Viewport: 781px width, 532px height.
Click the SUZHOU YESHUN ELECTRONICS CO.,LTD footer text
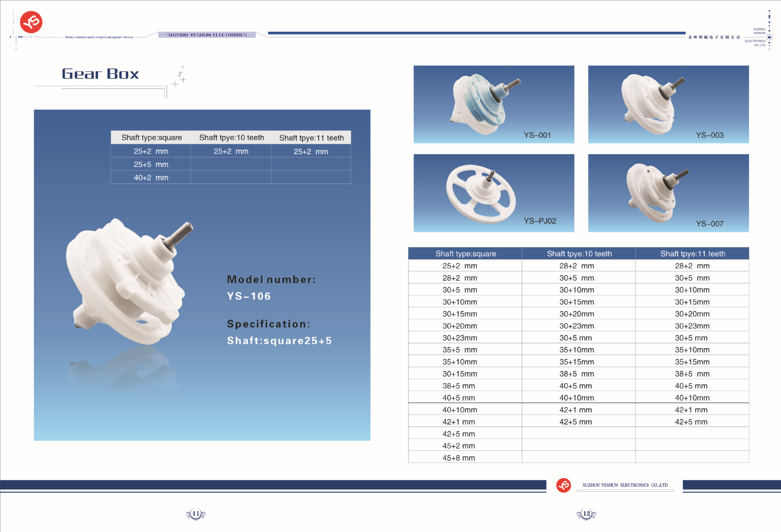[625, 485]
